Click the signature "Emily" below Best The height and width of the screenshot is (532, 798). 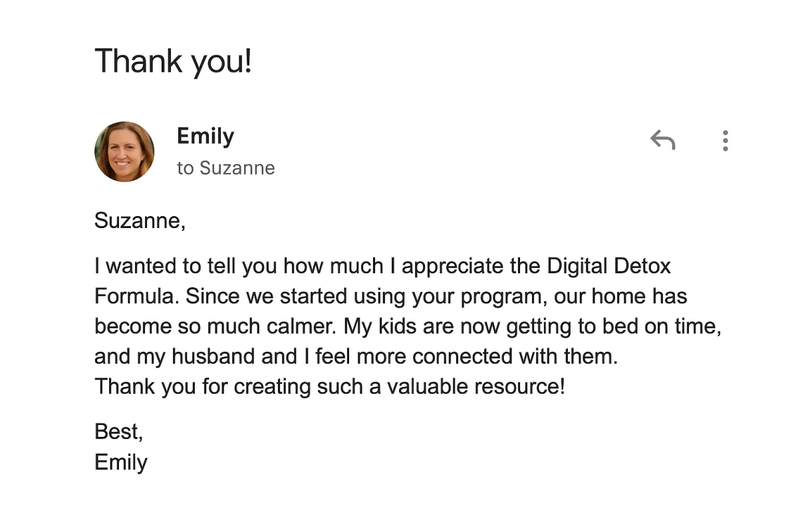(x=121, y=462)
